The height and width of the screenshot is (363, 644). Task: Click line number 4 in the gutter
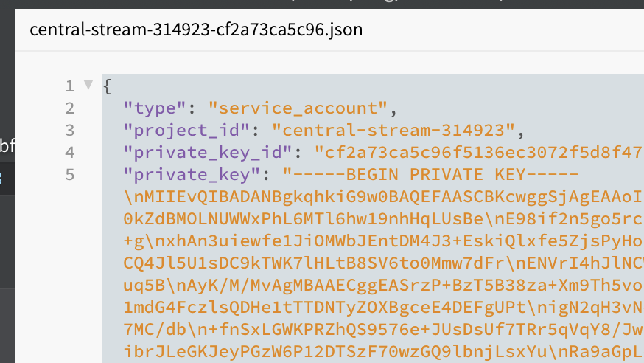[x=70, y=153]
